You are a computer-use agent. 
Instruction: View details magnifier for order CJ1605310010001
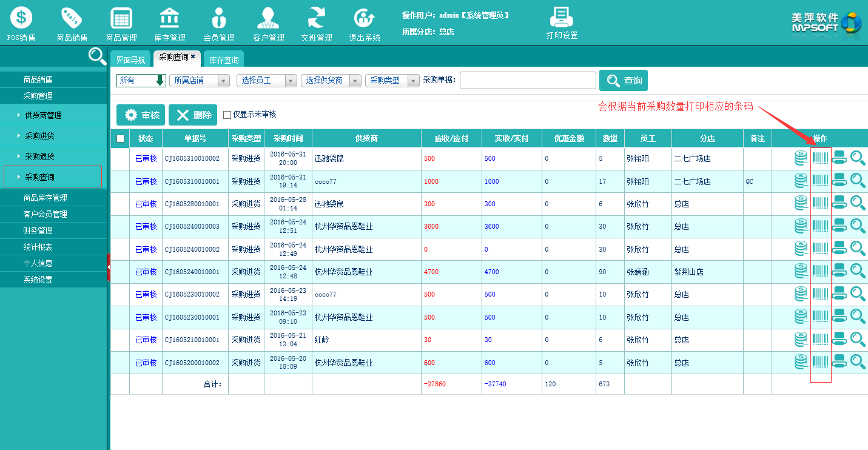[858, 181]
